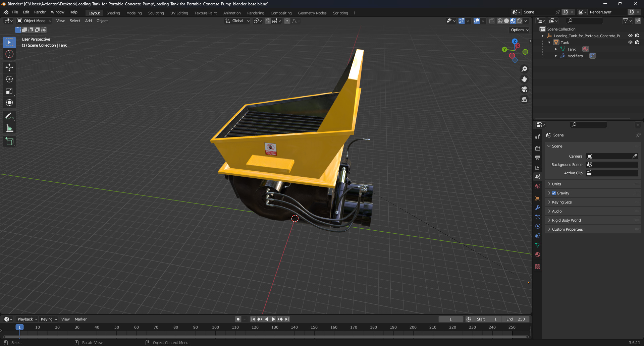Expand the Audio panel
The height and width of the screenshot is (346, 644).
[x=593, y=211]
